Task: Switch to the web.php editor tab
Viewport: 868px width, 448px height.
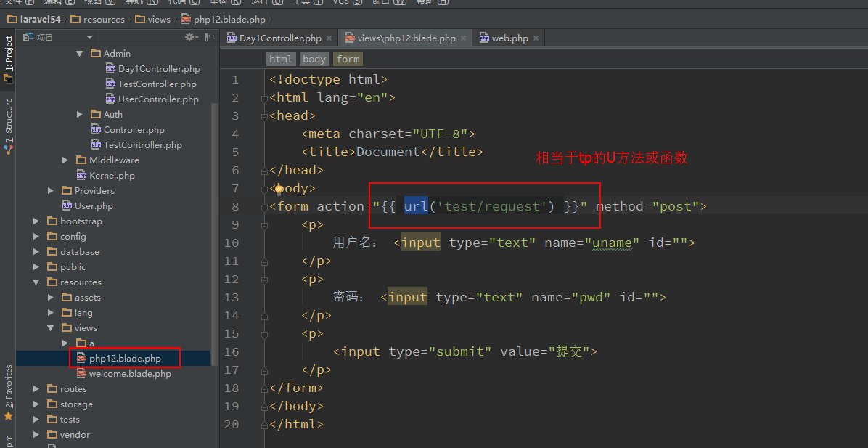Action: [509, 38]
